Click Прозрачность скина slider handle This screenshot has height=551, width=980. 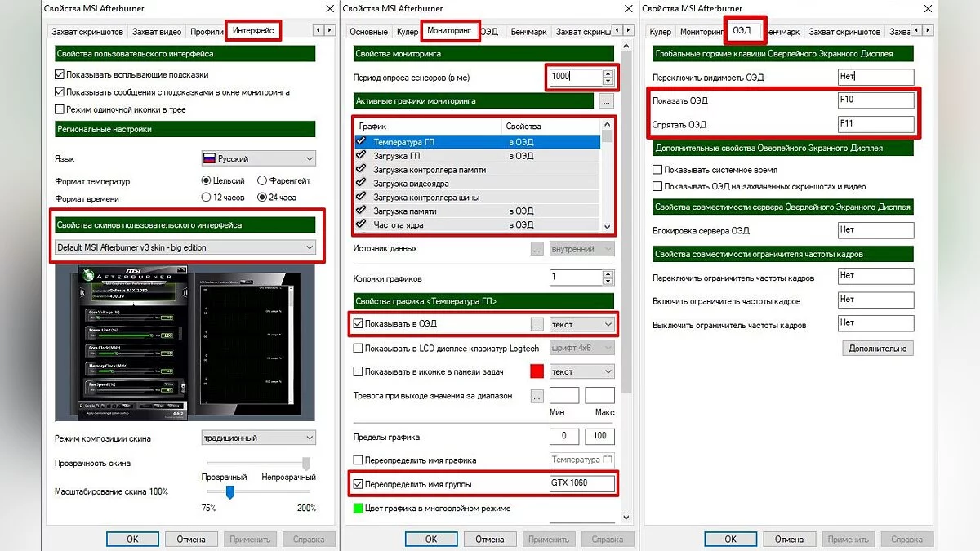[307, 463]
